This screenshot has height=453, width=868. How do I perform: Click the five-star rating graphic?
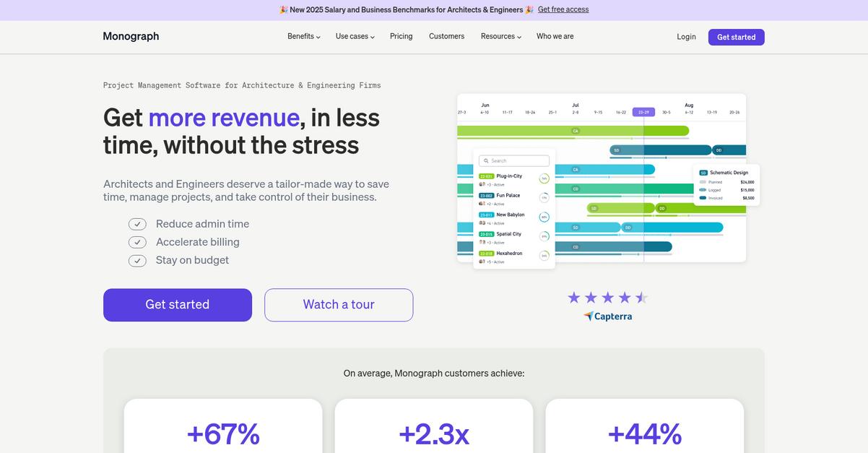tap(607, 298)
